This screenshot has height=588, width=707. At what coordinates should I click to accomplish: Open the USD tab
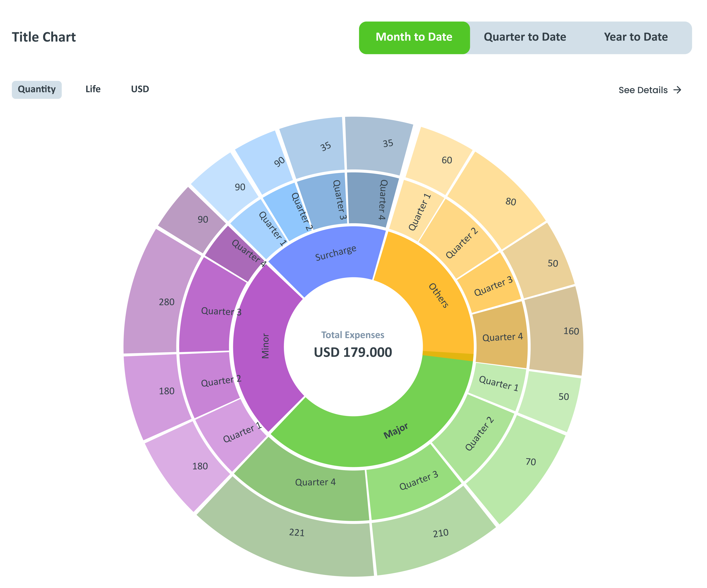(x=140, y=89)
